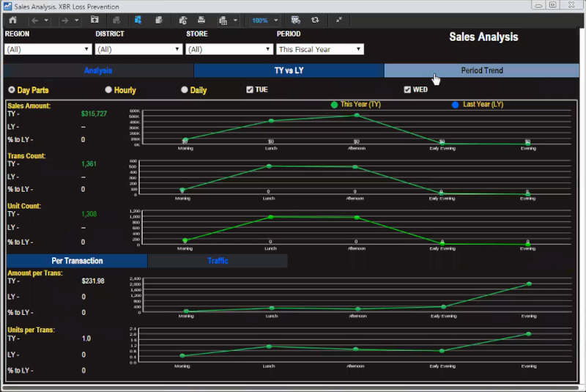
Task: Click the data grid view icon
Action: coord(295,21)
